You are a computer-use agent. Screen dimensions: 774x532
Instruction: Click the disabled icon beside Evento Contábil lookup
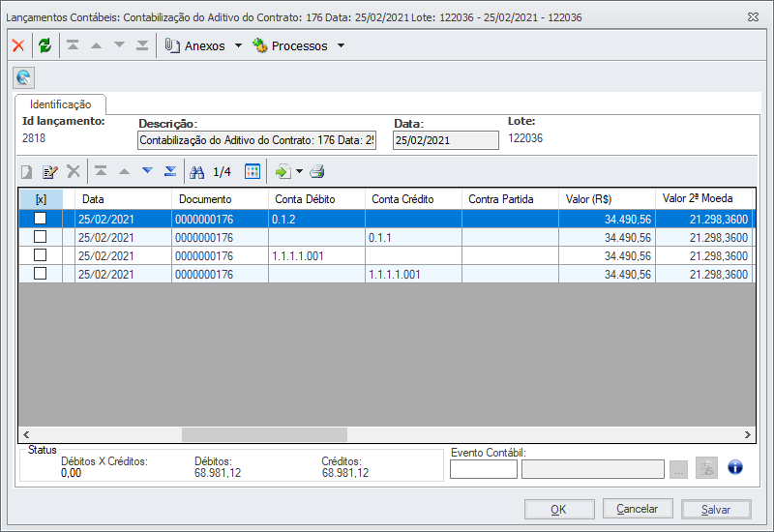pyautogui.click(x=706, y=468)
